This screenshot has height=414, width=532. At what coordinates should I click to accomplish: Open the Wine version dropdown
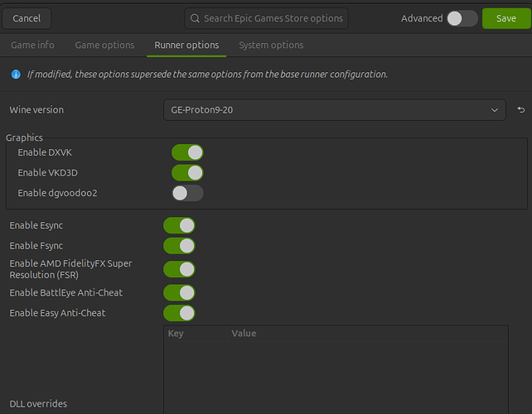(333, 110)
